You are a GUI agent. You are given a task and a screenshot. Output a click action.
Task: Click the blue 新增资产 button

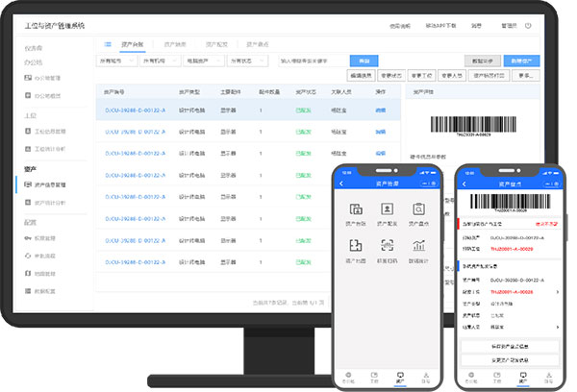tap(525, 61)
